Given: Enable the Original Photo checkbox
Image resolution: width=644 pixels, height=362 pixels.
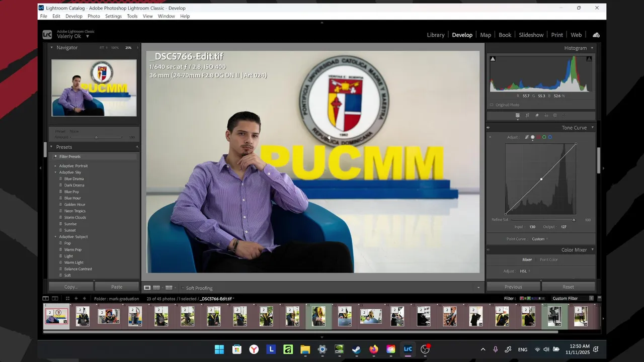Looking at the screenshot, I should tap(492, 105).
